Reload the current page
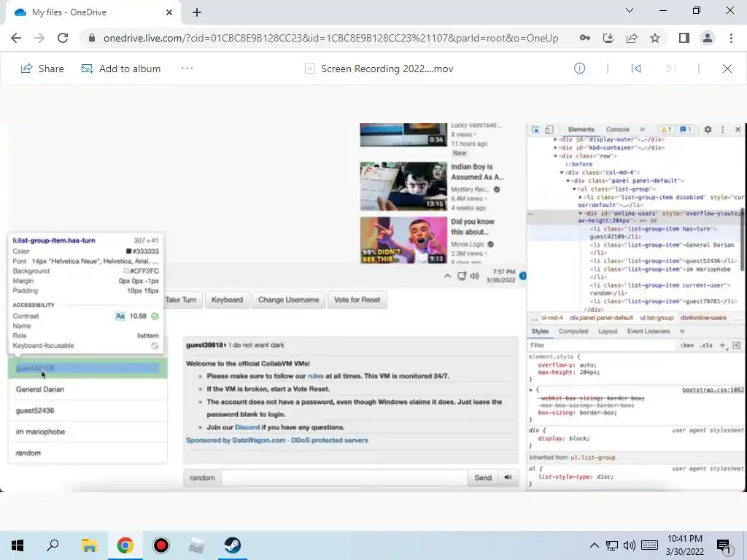Viewport: 747px width, 560px height. [x=63, y=38]
